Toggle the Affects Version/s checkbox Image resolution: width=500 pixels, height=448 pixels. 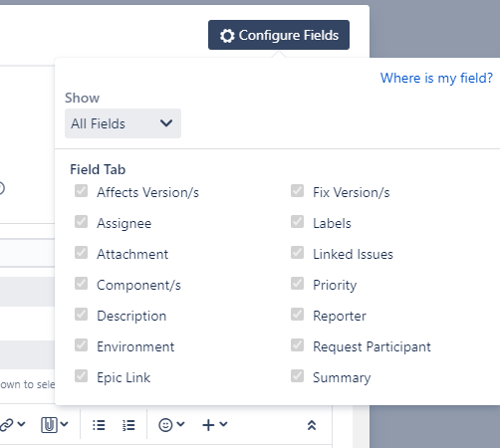pyautogui.click(x=81, y=191)
